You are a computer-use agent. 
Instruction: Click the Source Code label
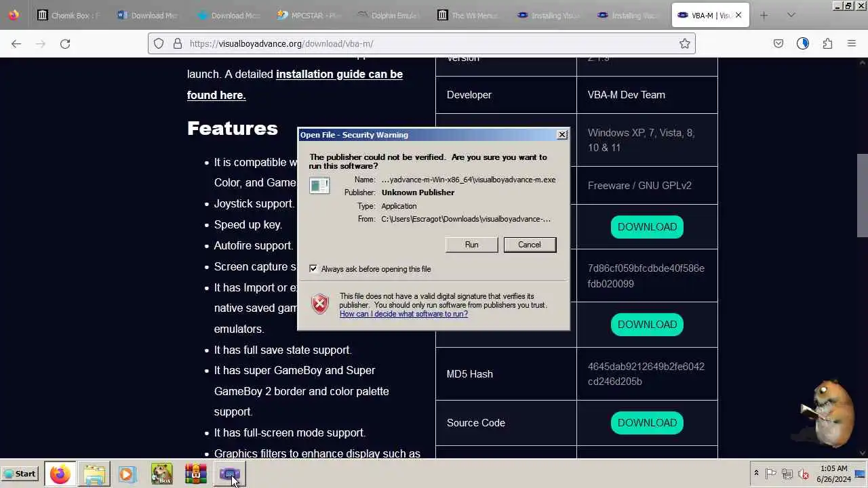[x=476, y=423]
